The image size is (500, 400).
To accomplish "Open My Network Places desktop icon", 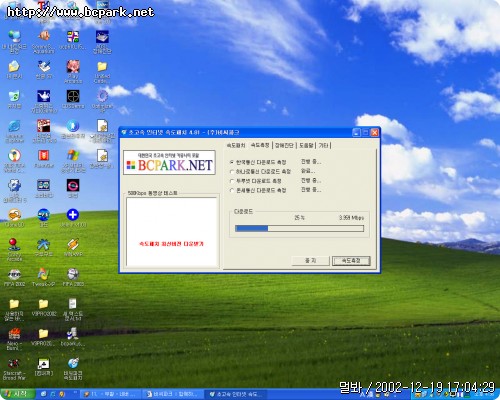I will coord(14,42).
